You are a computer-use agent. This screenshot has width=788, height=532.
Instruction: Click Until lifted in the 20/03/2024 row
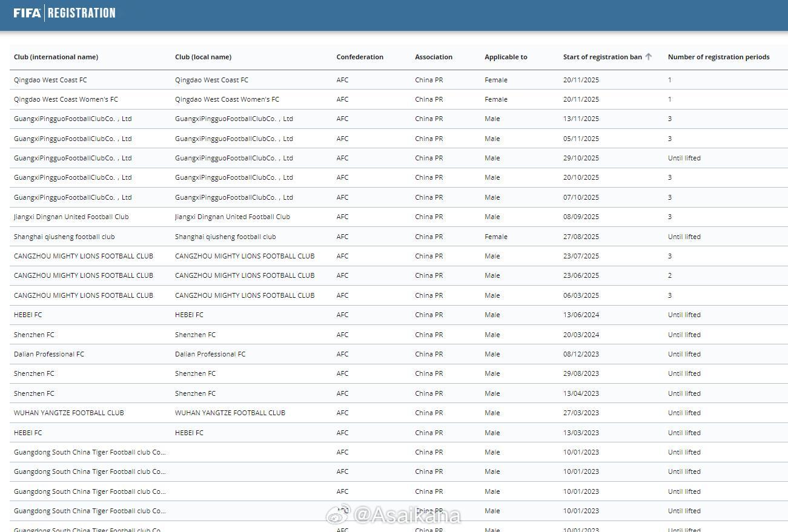[x=684, y=335]
